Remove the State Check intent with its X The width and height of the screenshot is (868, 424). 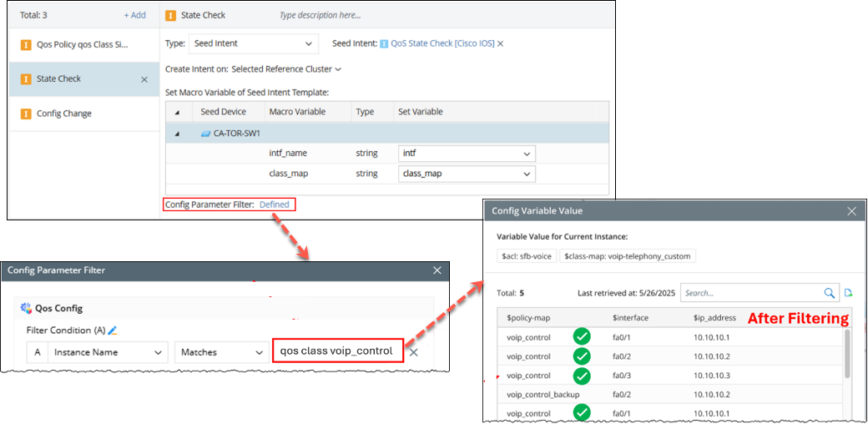144,79
